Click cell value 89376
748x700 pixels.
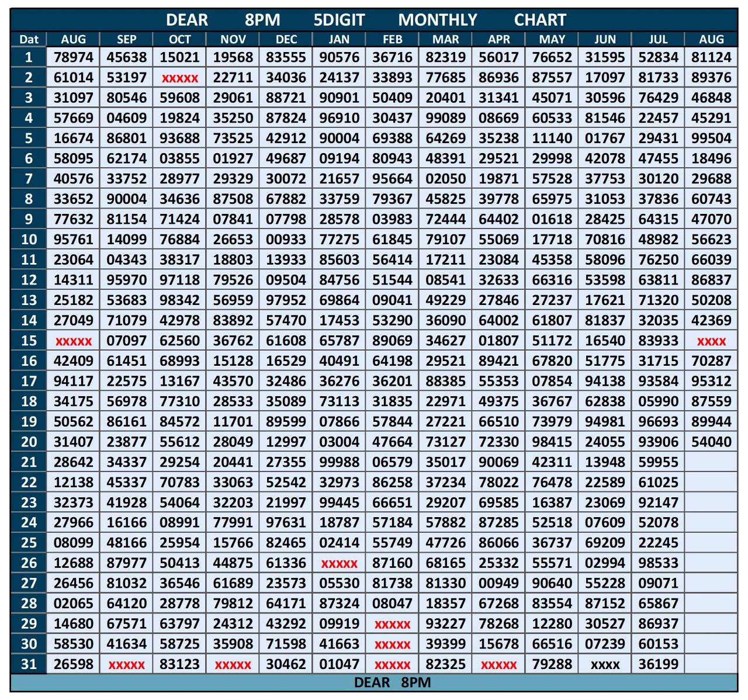click(x=711, y=78)
